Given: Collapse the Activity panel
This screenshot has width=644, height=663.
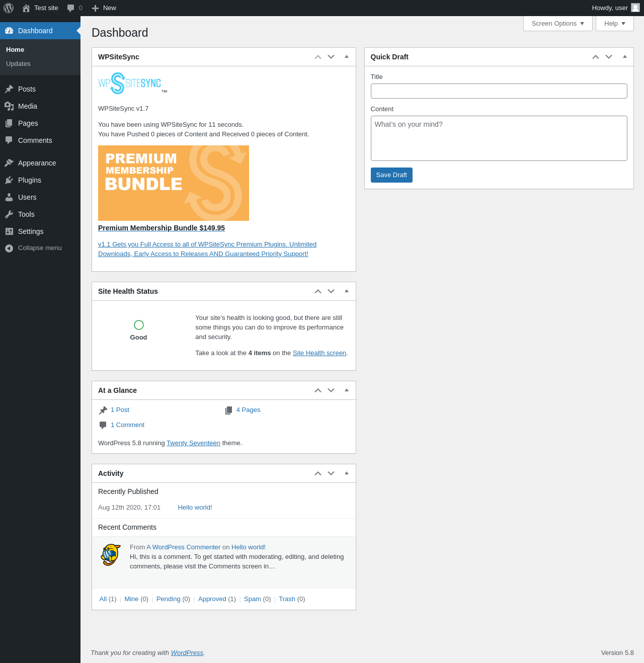Looking at the screenshot, I should [347, 473].
